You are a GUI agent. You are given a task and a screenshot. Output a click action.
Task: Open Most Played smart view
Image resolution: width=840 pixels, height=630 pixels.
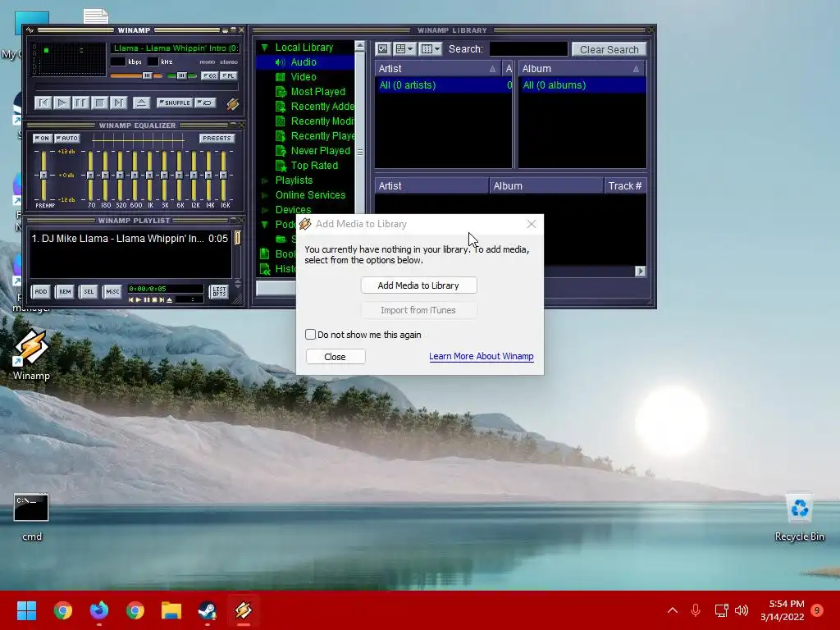[317, 92]
